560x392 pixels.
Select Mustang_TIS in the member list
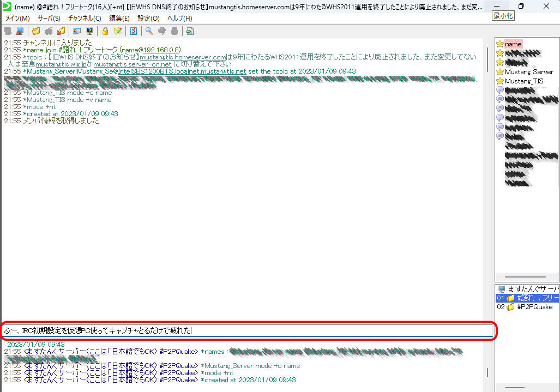[x=523, y=81]
